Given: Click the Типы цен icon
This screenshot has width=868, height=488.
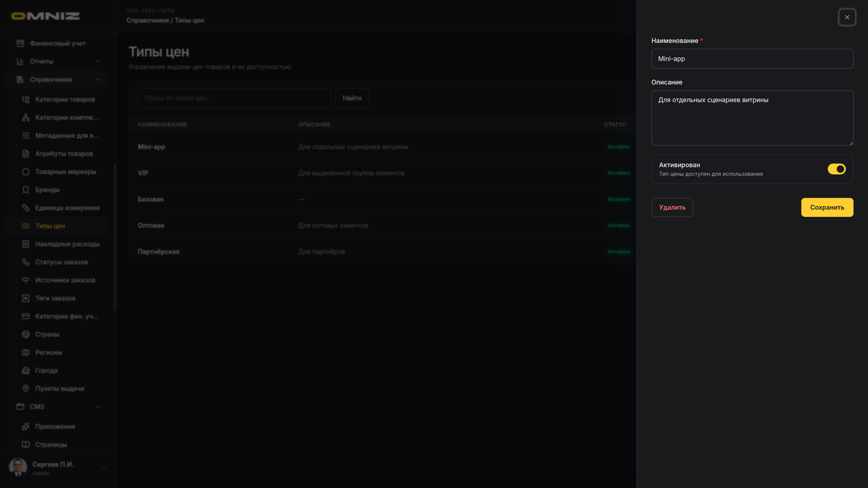Looking at the screenshot, I should [x=25, y=226].
